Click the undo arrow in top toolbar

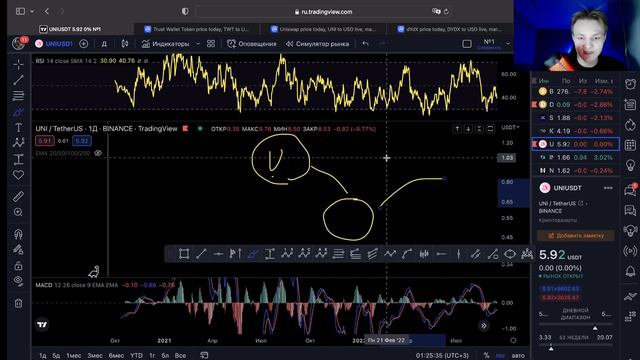pyautogui.click(x=365, y=44)
